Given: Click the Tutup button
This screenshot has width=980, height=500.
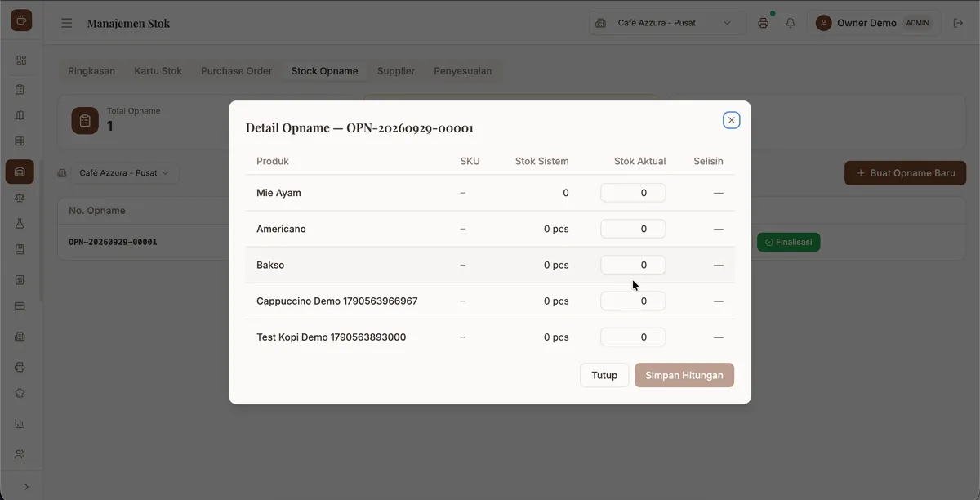Looking at the screenshot, I should pyautogui.click(x=604, y=375).
